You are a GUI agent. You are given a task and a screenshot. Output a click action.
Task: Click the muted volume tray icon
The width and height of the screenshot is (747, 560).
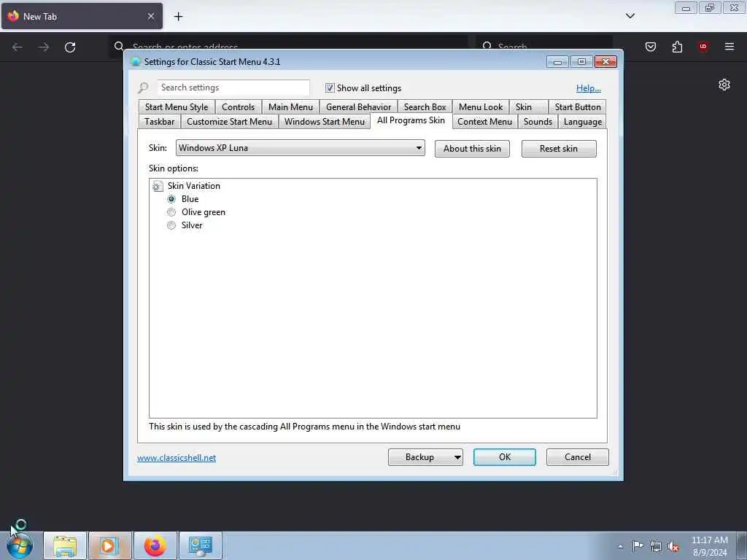tap(673, 547)
